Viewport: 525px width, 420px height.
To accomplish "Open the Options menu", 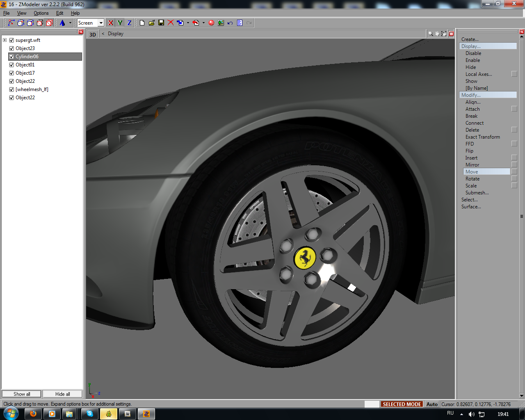I will click(41, 13).
